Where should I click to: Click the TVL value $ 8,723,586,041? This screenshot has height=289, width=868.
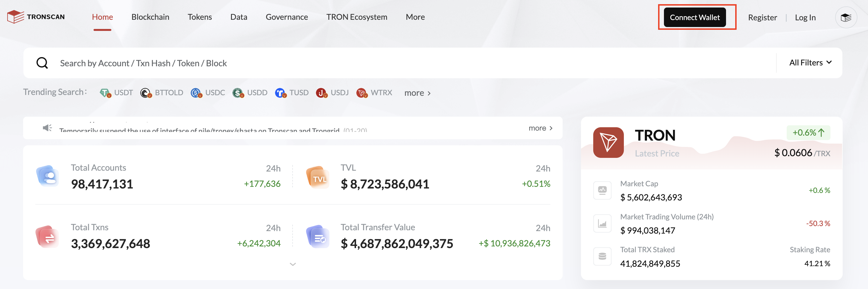[x=385, y=184]
